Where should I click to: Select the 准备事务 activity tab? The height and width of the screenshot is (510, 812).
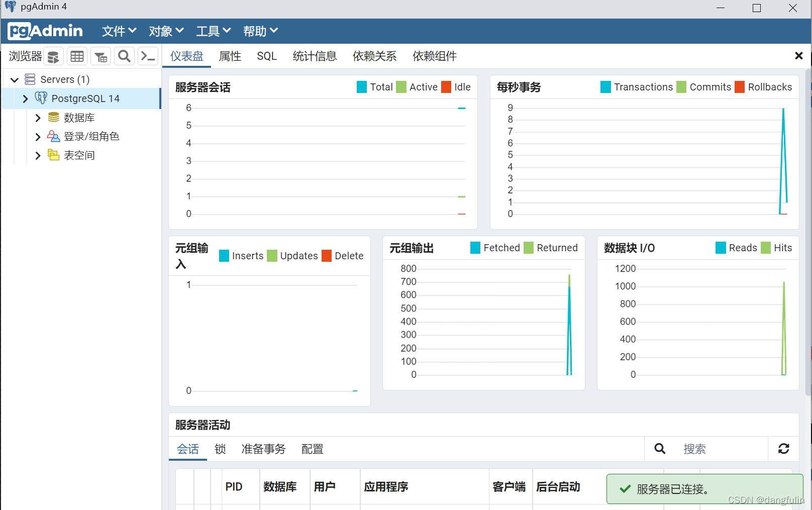pos(263,449)
